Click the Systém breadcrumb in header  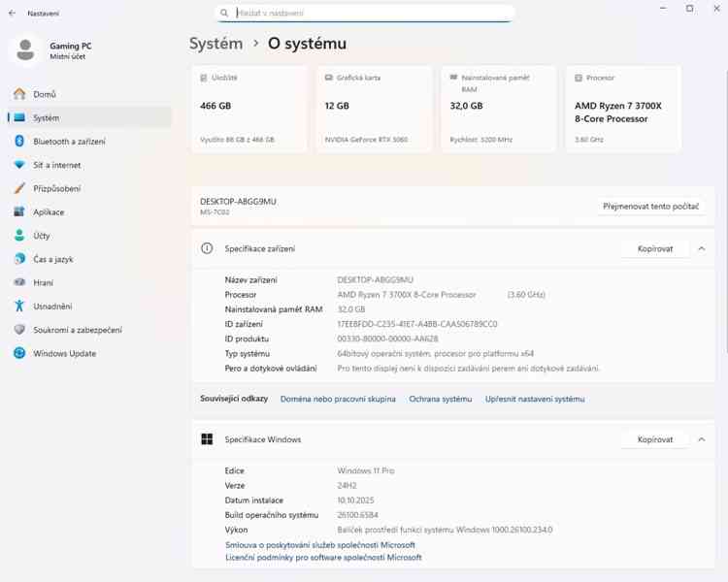click(x=215, y=44)
